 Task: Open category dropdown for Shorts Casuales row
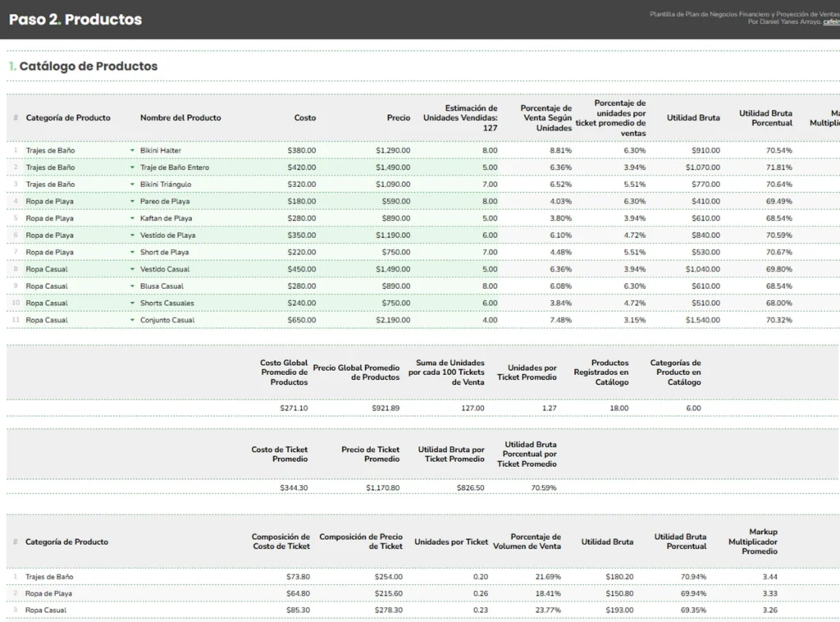coord(132,304)
